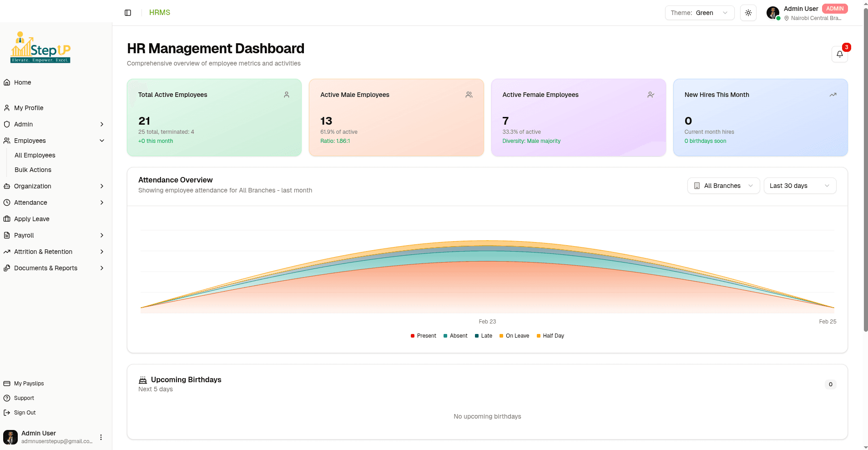Viewport: 868px width, 450px height.
Task: Click the Half Day legend color swatch
Action: point(539,336)
